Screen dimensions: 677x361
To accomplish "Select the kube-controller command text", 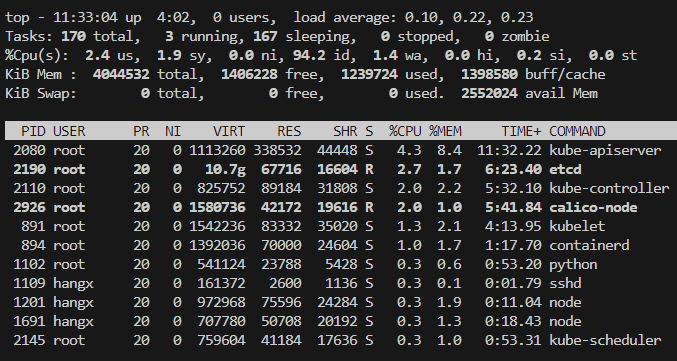I will point(609,188).
